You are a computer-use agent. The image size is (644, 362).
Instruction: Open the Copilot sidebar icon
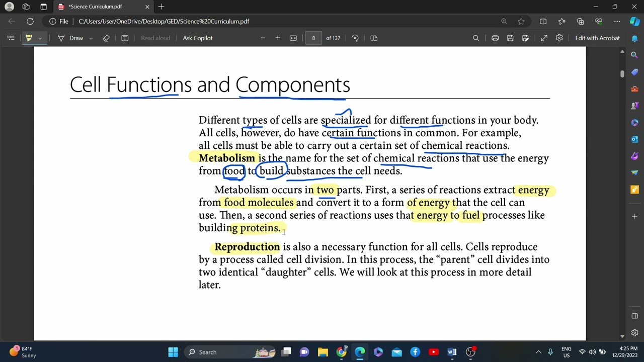[634, 21]
